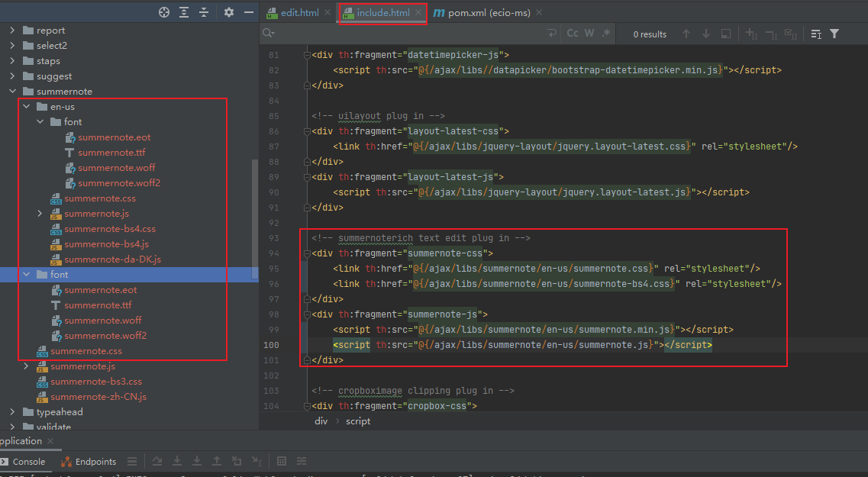Expand the suggest folder
868x477 pixels.
[12, 76]
